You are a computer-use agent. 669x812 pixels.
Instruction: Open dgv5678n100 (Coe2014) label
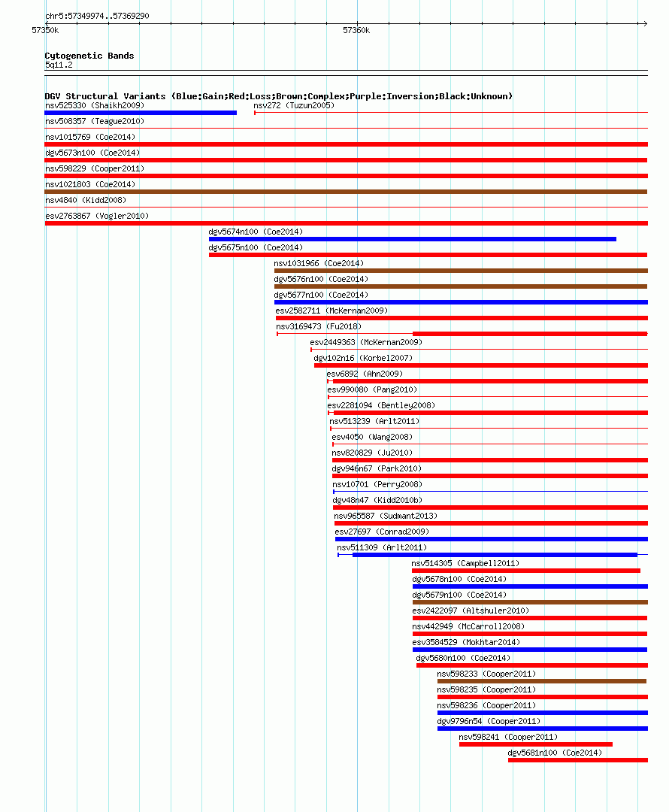point(459,580)
